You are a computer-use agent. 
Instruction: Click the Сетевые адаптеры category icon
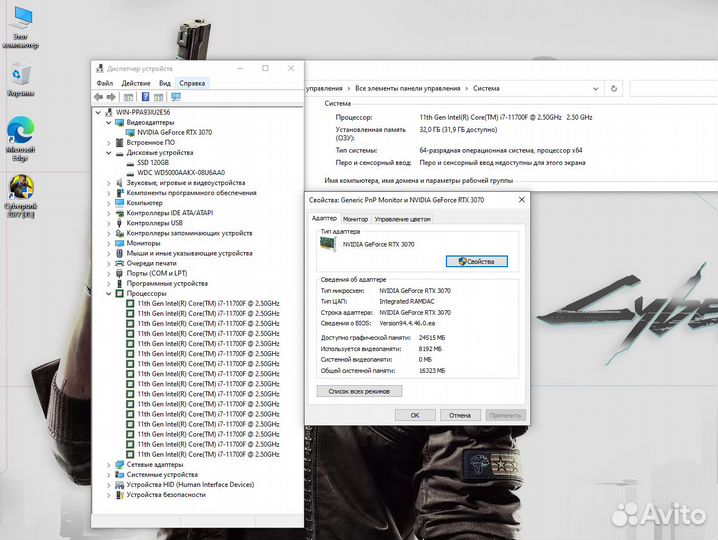tap(120, 464)
